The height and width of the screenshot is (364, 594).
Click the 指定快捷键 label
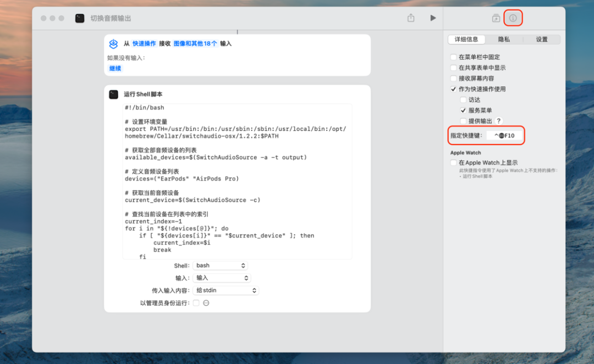pos(466,136)
